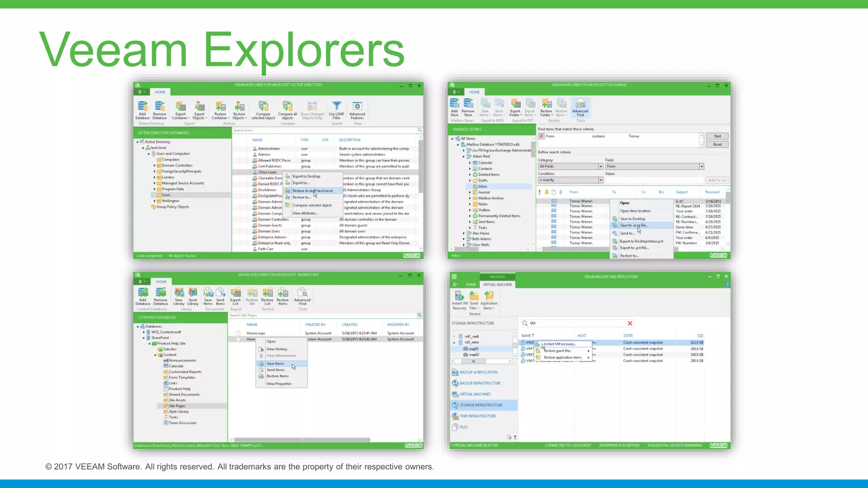Click Restore Folder icon in Exchange explorer
This screenshot has width=868, height=488.
tap(546, 107)
